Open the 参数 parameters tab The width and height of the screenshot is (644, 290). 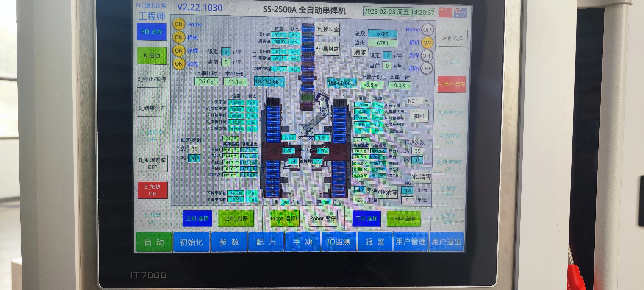pyautogui.click(x=229, y=242)
